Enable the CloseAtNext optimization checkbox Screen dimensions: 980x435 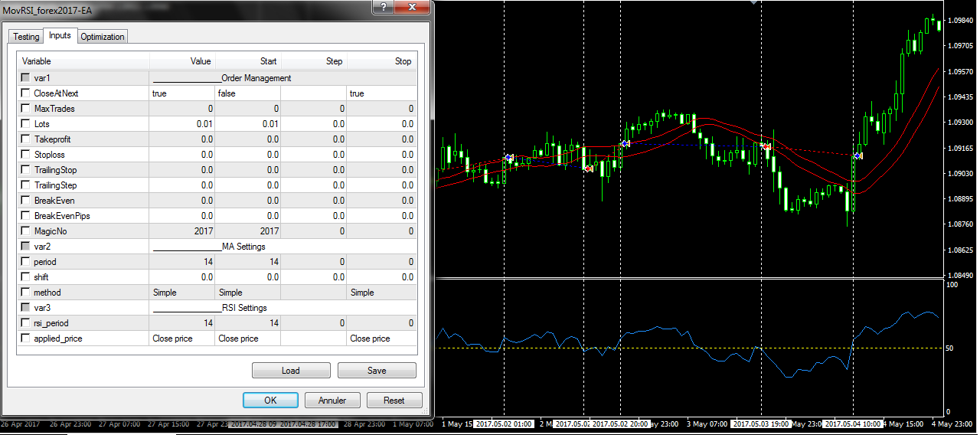pyautogui.click(x=26, y=93)
